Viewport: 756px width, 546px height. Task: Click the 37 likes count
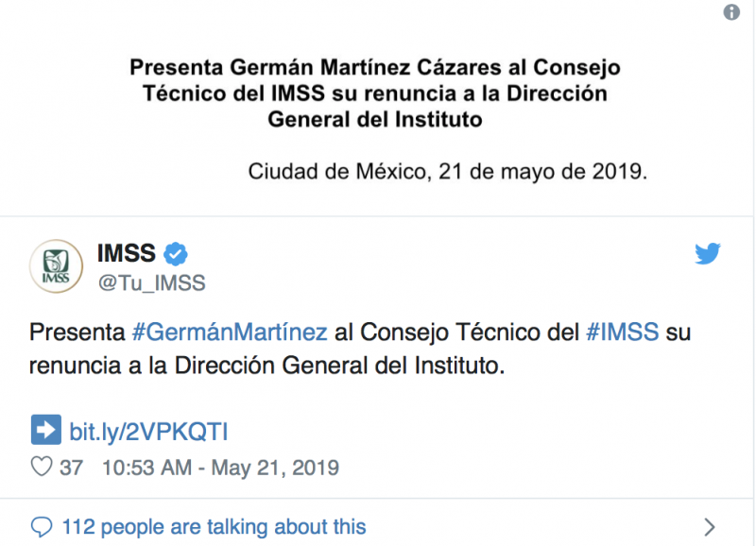pos(71,468)
